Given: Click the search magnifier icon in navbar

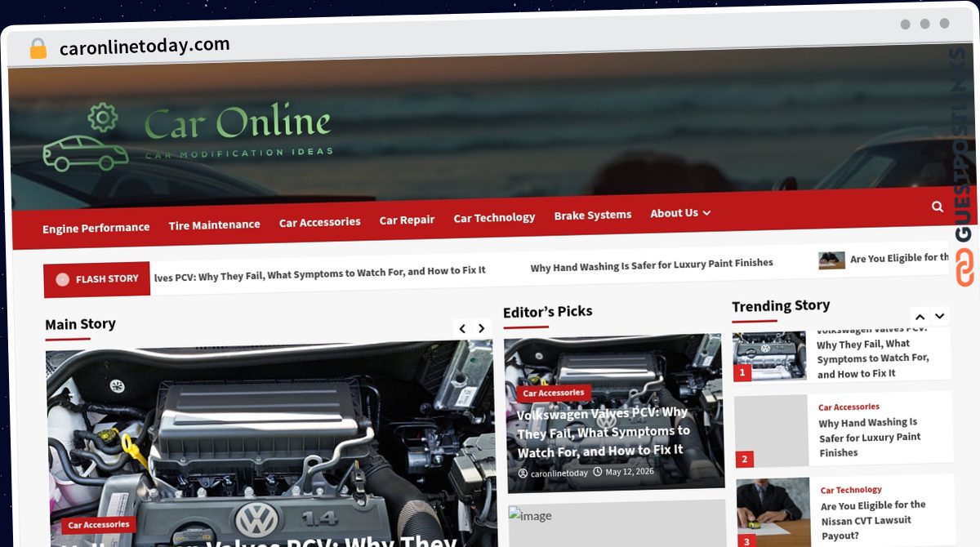Looking at the screenshot, I should (938, 207).
